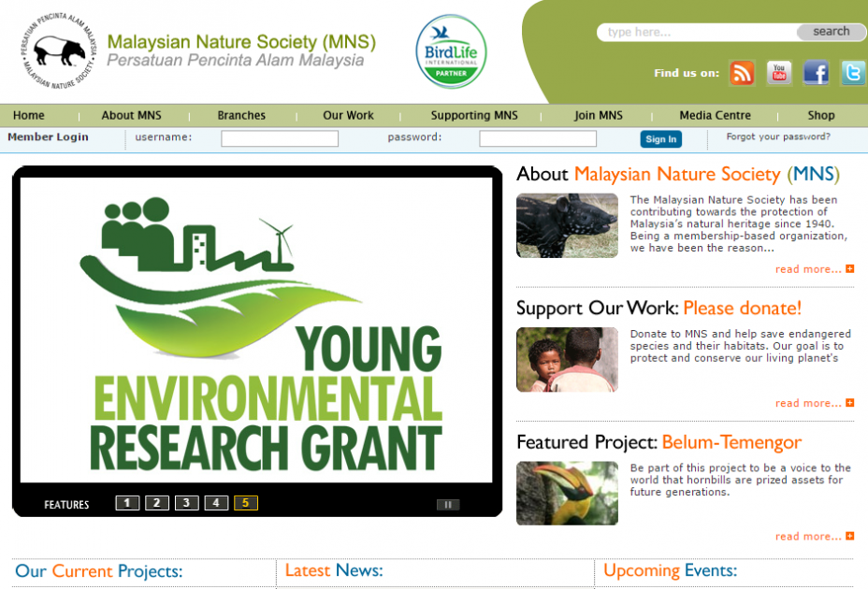Click plus icon beside Belum-Temengor read more
This screenshot has width=868, height=589.
(x=849, y=537)
